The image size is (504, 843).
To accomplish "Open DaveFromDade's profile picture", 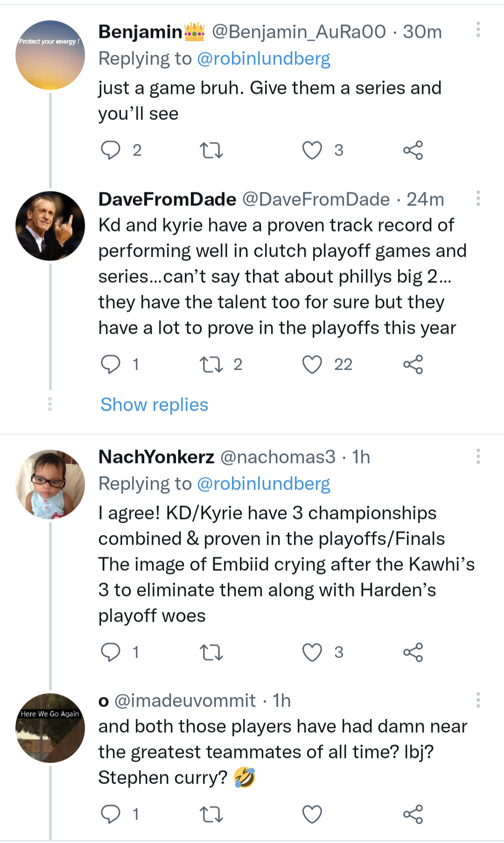I will [x=50, y=226].
